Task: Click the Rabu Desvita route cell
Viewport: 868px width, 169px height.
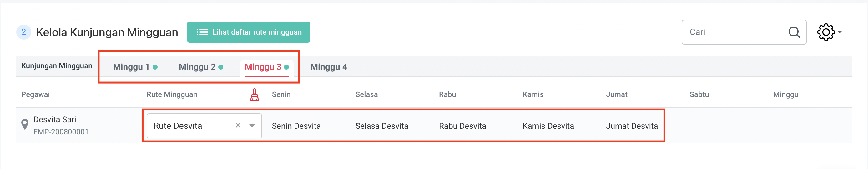Action: [x=462, y=126]
